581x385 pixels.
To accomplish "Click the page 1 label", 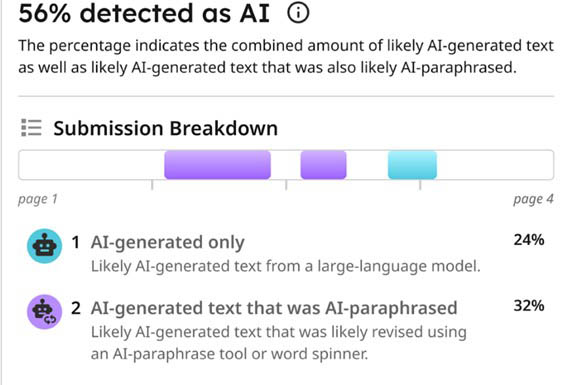I will 38,199.
